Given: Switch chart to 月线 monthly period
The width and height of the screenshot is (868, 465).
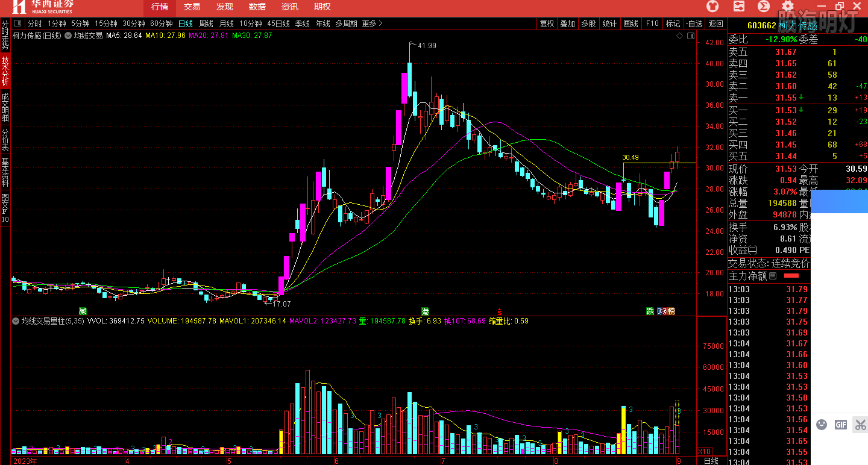Looking at the screenshot, I should pyautogui.click(x=227, y=24).
